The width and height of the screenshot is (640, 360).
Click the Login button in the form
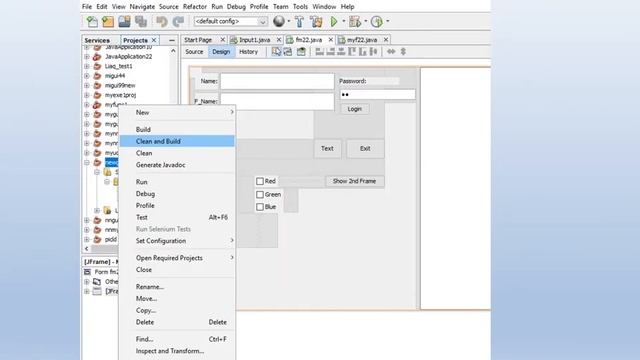[355, 109]
